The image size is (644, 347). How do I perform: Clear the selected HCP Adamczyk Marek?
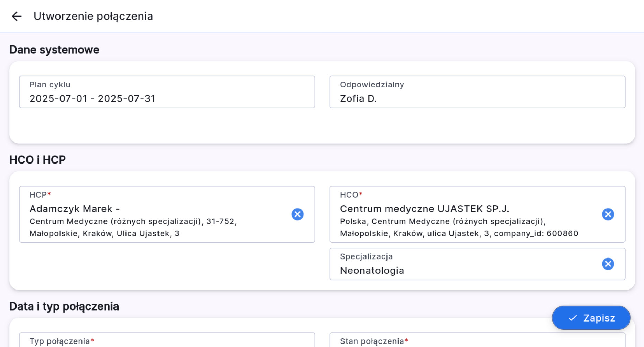pos(297,214)
